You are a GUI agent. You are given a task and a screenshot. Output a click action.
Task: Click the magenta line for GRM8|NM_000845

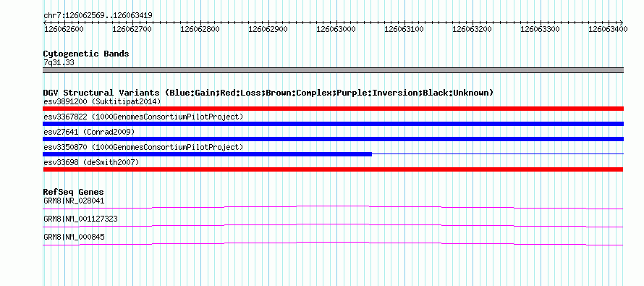click(x=333, y=244)
